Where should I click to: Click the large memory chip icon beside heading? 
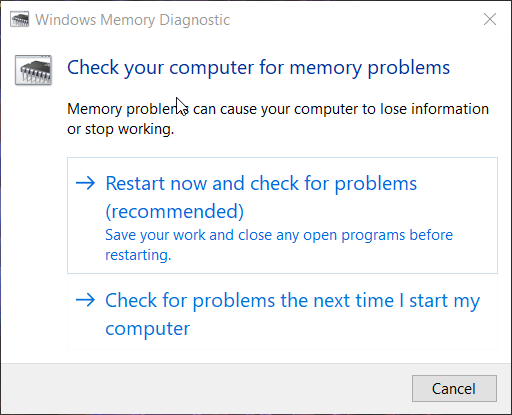tap(33, 70)
